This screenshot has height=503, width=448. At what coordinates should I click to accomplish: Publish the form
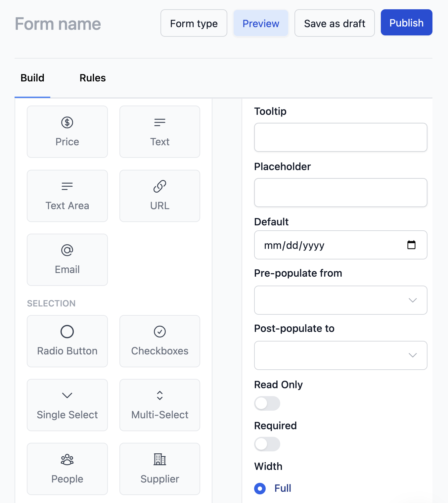(407, 23)
